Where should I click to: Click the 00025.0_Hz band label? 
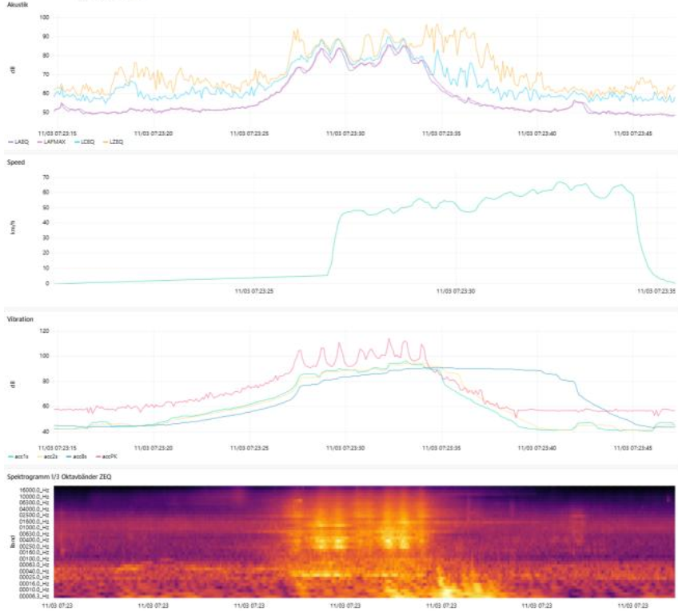click(34, 578)
